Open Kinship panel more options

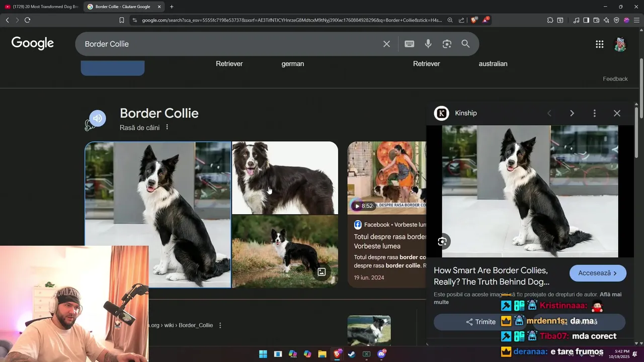point(594,113)
